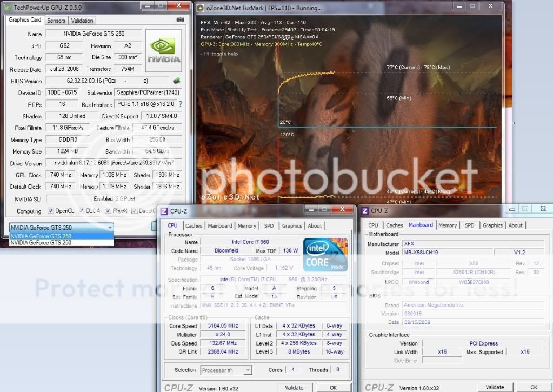Open Memory tab in the CPU-Z mainboard window
The height and width of the screenshot is (392, 553).
coord(447,225)
